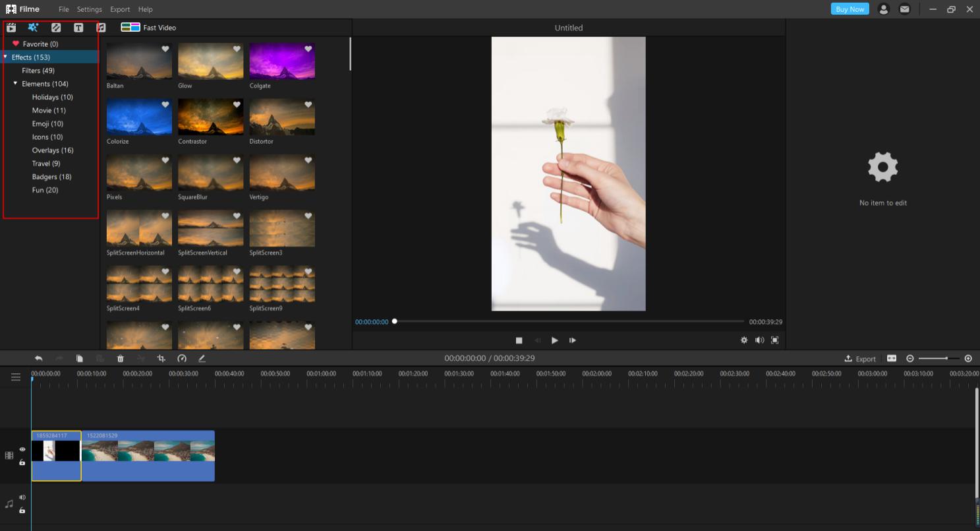Play the preview video
This screenshot has height=531, width=980.
click(x=555, y=340)
